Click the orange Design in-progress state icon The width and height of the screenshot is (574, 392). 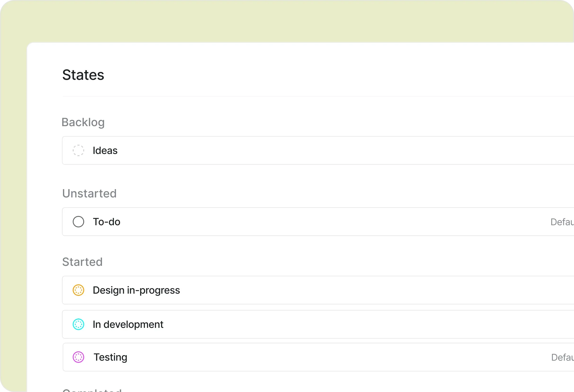coord(78,290)
